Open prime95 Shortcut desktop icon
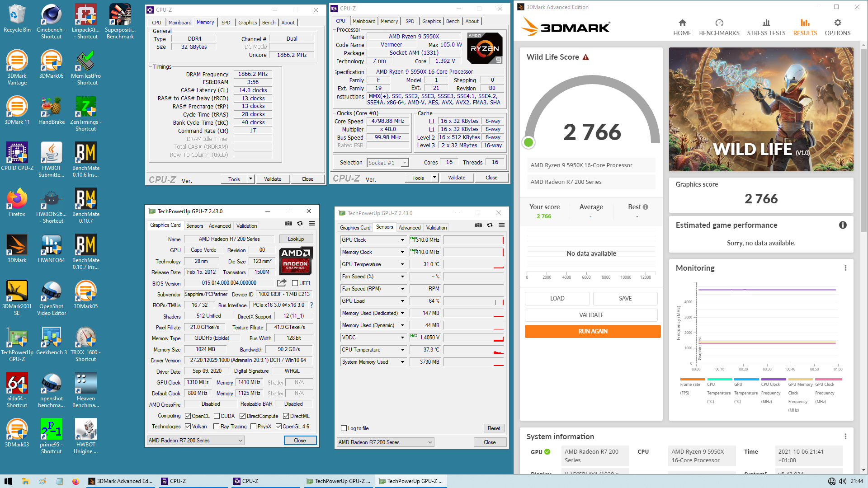The height and width of the screenshot is (488, 868). click(x=51, y=436)
